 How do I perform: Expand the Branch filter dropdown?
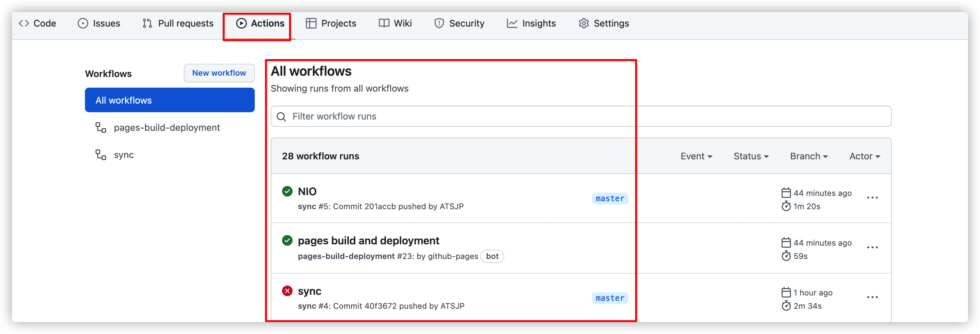(x=809, y=156)
